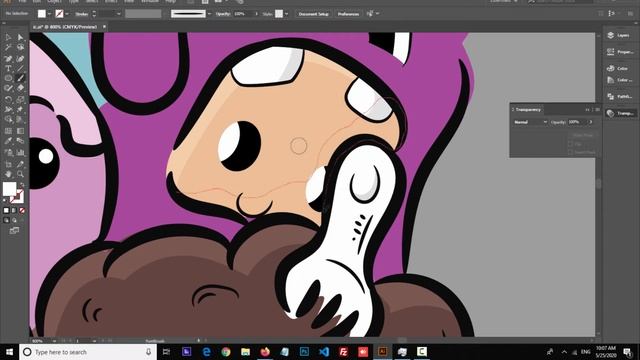Swap fill and stroke colors

(x=22, y=185)
